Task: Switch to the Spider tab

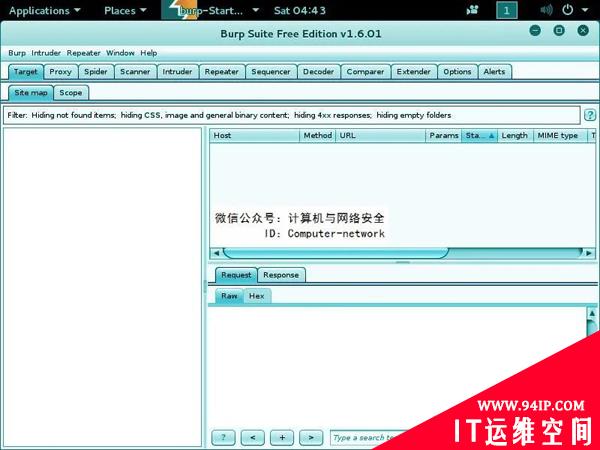Action: 96,72
